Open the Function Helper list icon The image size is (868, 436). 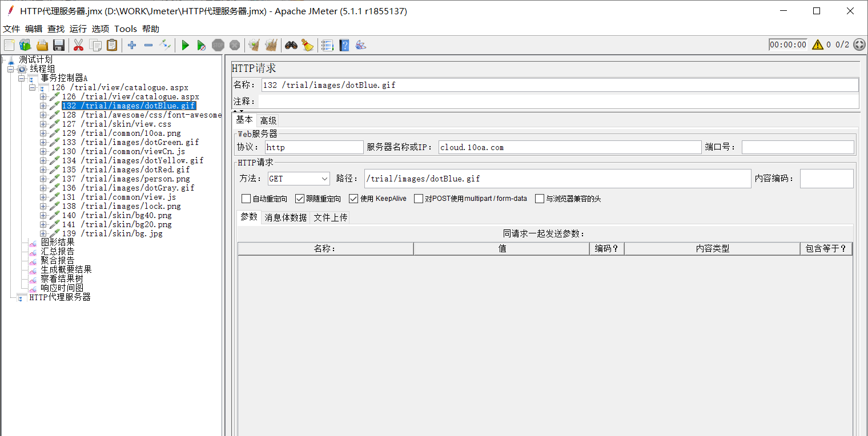(327, 45)
